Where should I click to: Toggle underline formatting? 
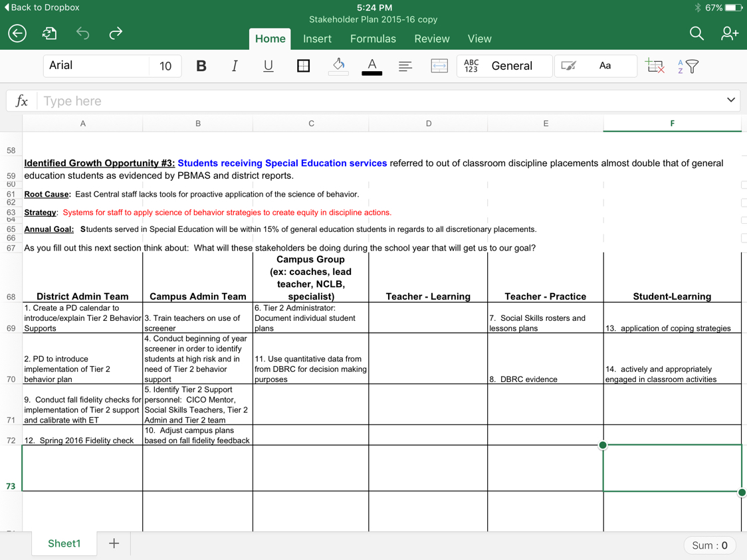pos(268,66)
